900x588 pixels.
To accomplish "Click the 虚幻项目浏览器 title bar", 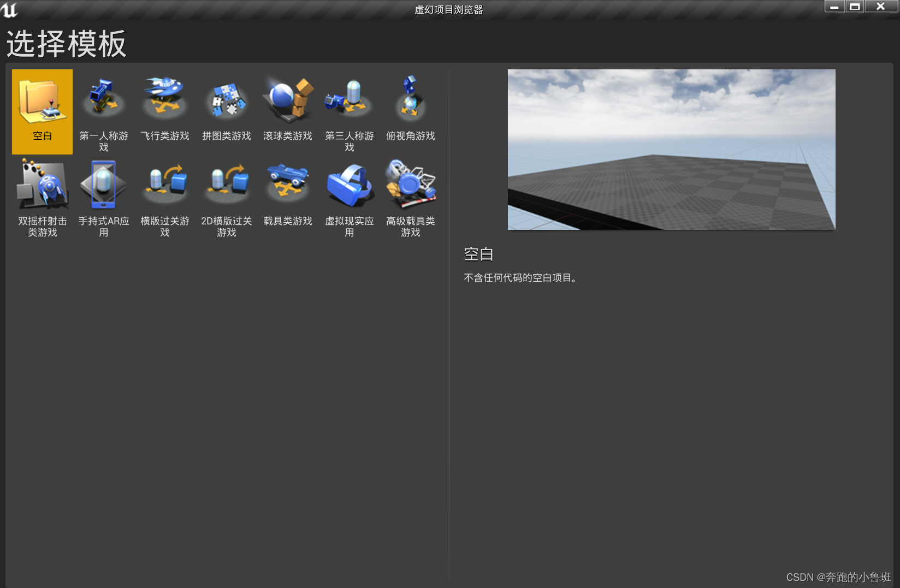I will point(449,9).
